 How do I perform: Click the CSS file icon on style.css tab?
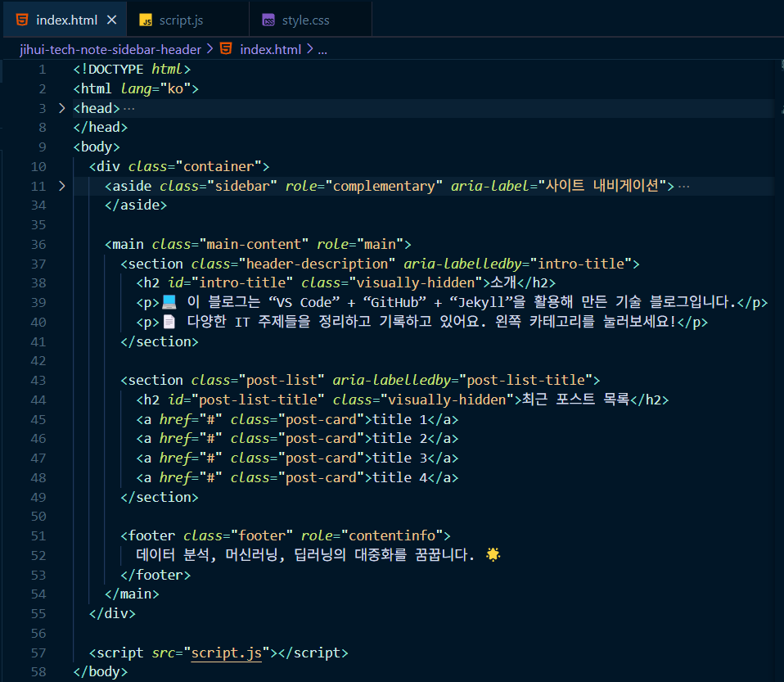pyautogui.click(x=268, y=20)
